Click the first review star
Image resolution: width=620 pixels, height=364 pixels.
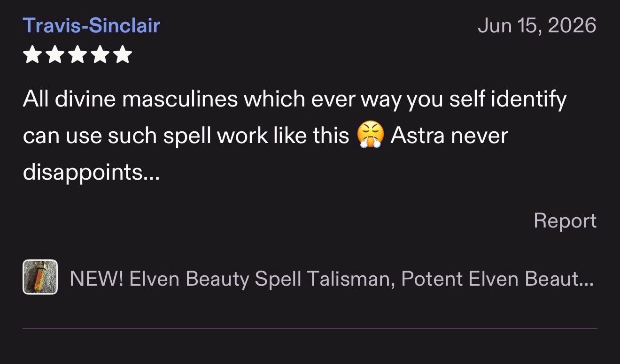(x=32, y=54)
